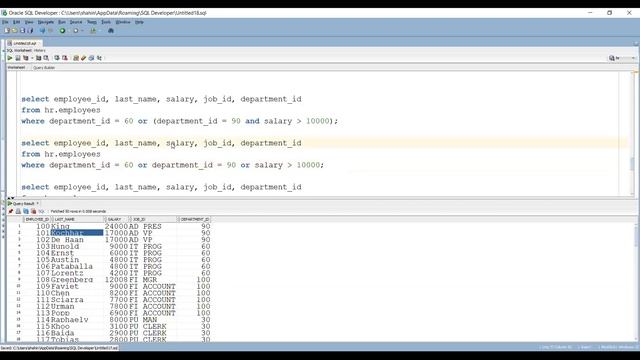This screenshot has height=360, width=640.
Task: Click the grey icon beside the result pin
Action: [18, 211]
